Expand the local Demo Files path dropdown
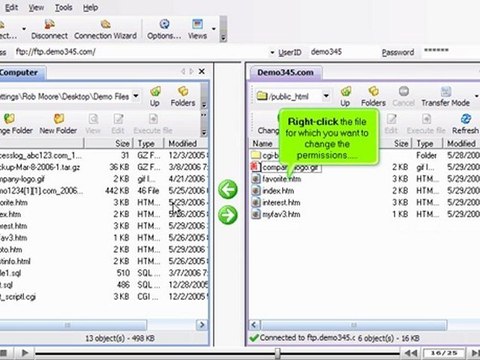This screenshot has height=360, width=480. 136,96
